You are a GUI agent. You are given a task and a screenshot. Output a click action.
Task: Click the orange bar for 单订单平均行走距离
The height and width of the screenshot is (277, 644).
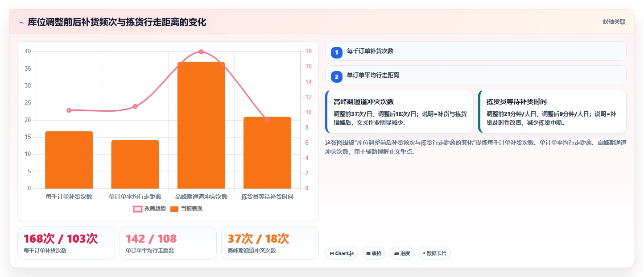pos(135,164)
